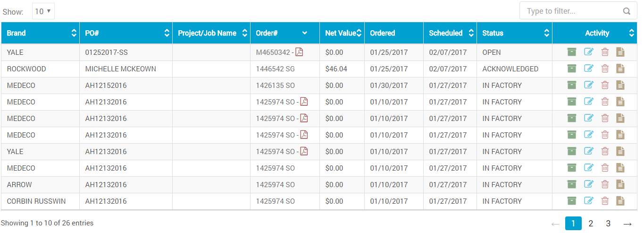Archive the YALE order 01252017-SS
Viewport: 644px width, 233px height.
pyautogui.click(x=572, y=52)
